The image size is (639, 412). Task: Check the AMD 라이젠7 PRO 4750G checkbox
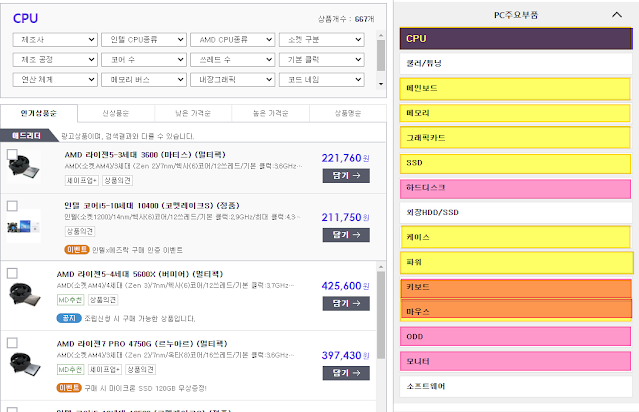tap(12, 343)
